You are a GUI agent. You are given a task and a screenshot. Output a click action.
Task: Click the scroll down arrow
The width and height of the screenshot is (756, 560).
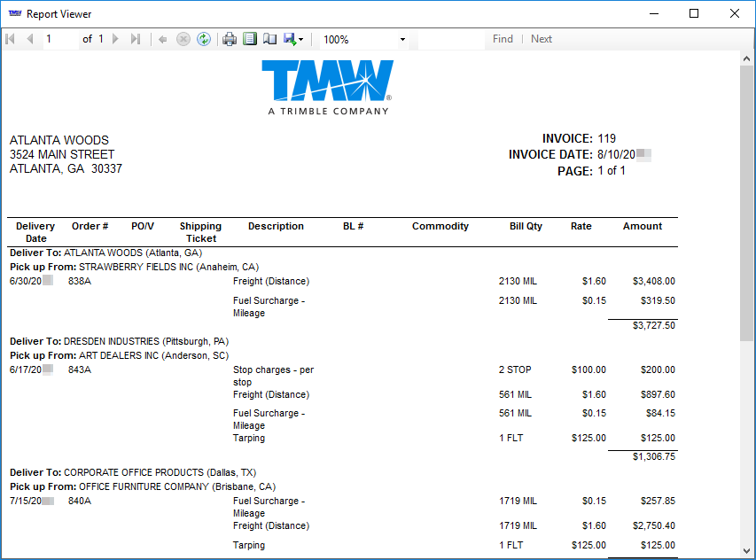coord(746,550)
